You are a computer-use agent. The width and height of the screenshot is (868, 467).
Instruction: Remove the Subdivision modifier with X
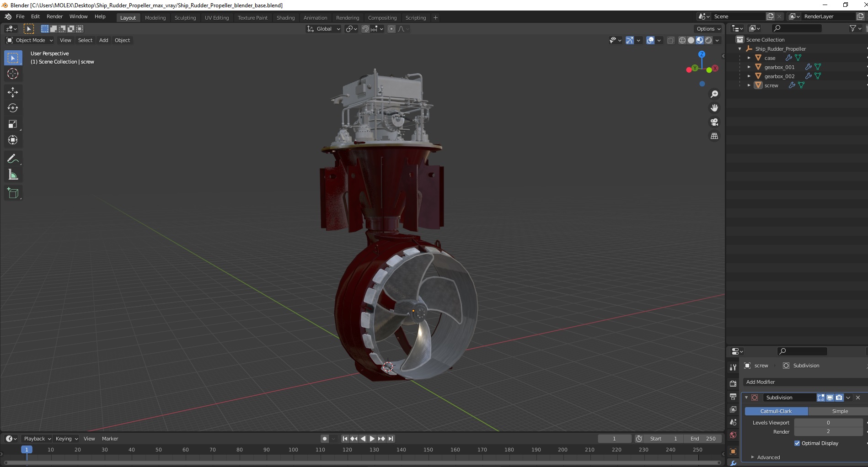(x=858, y=398)
